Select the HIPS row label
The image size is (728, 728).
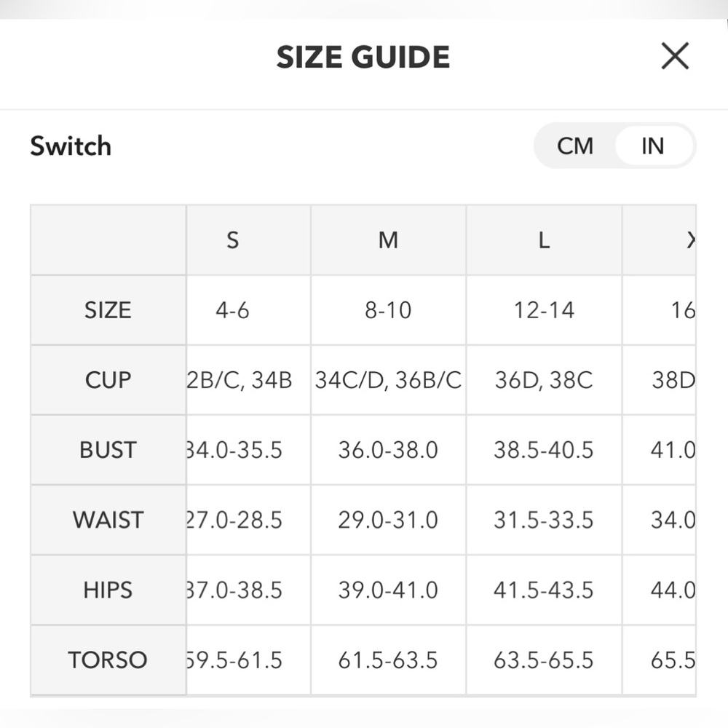[108, 590]
